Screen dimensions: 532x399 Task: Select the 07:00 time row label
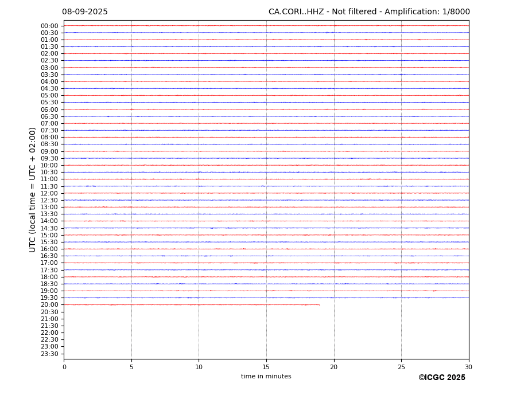49,123
